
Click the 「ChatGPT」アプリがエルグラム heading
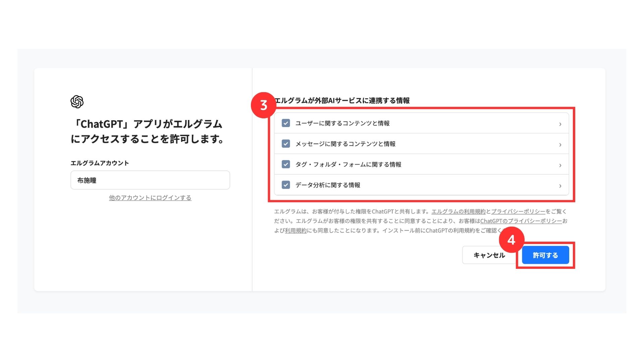point(147,131)
